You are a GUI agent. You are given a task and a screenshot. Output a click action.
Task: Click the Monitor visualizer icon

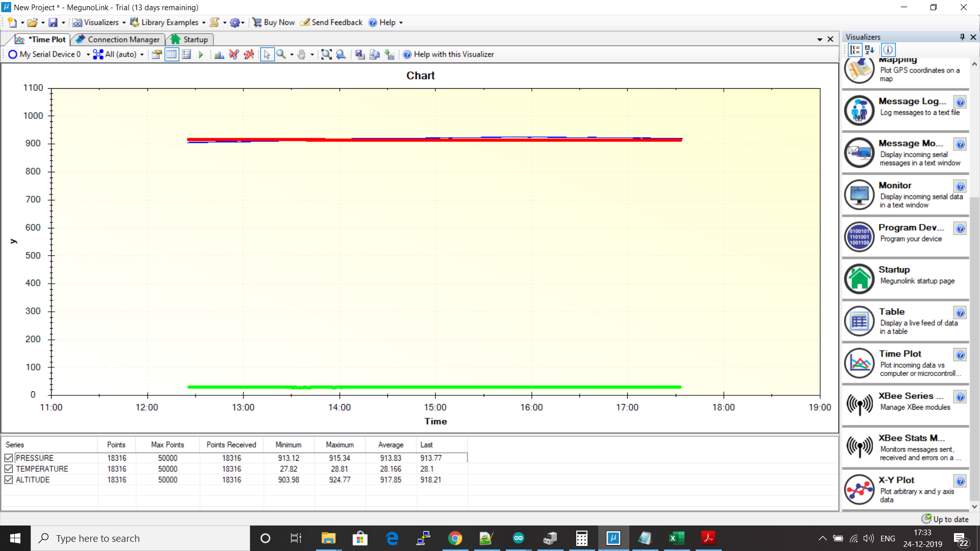pyautogui.click(x=859, y=195)
